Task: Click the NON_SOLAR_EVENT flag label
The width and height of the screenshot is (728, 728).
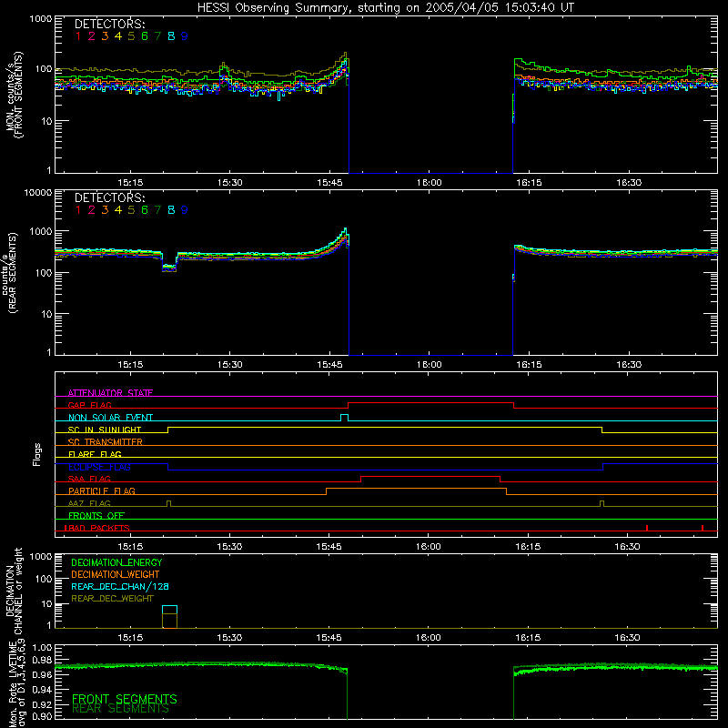Action: [110, 418]
